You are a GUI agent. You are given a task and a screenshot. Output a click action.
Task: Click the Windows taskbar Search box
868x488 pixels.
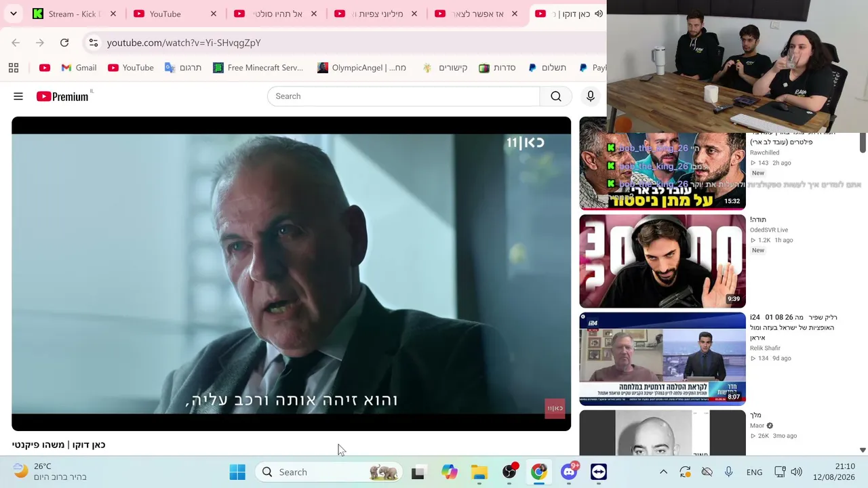pos(328,472)
